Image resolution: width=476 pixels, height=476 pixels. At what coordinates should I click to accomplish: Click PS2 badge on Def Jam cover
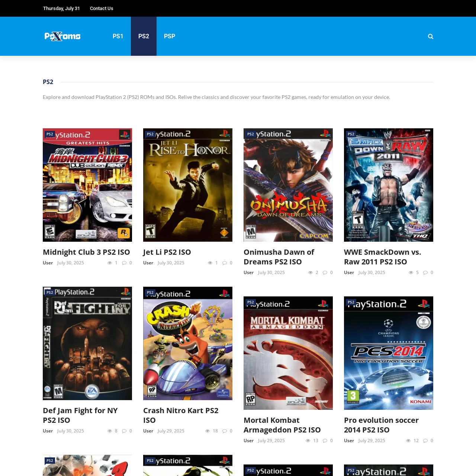click(x=50, y=293)
